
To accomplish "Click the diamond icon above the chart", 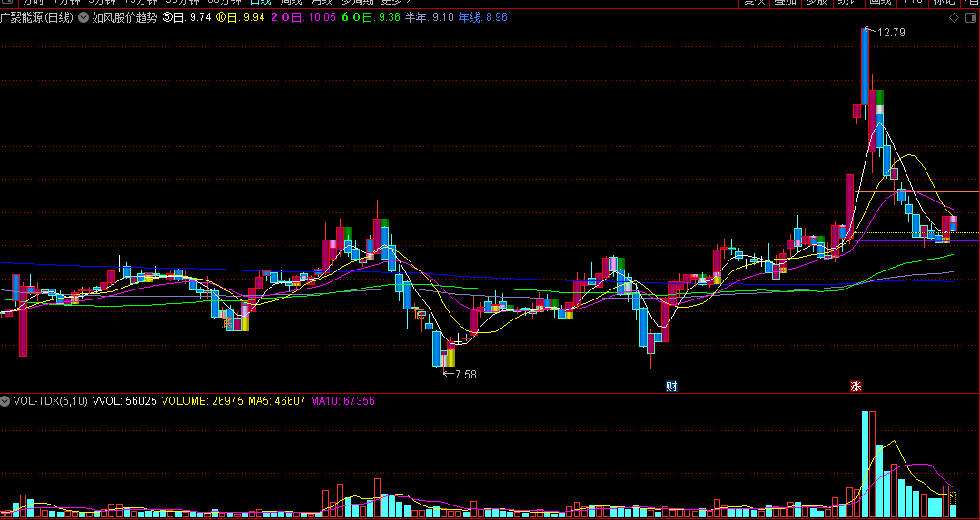I will coord(954,17).
